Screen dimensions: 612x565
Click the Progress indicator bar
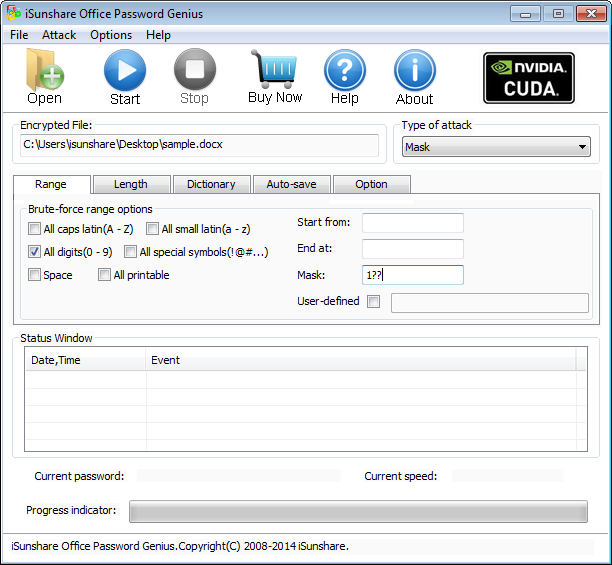(x=358, y=511)
